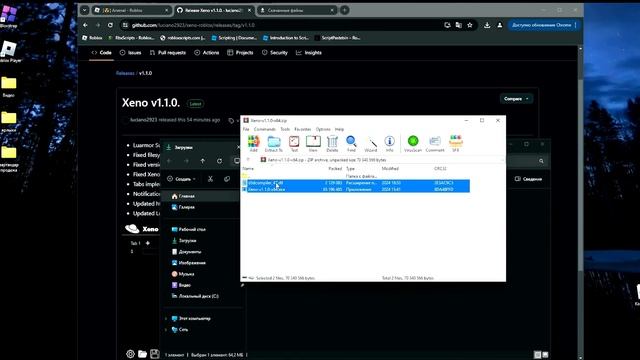Open Рабочий стол in Explorer sidebar
This screenshot has width=640, height=360.
188,229
